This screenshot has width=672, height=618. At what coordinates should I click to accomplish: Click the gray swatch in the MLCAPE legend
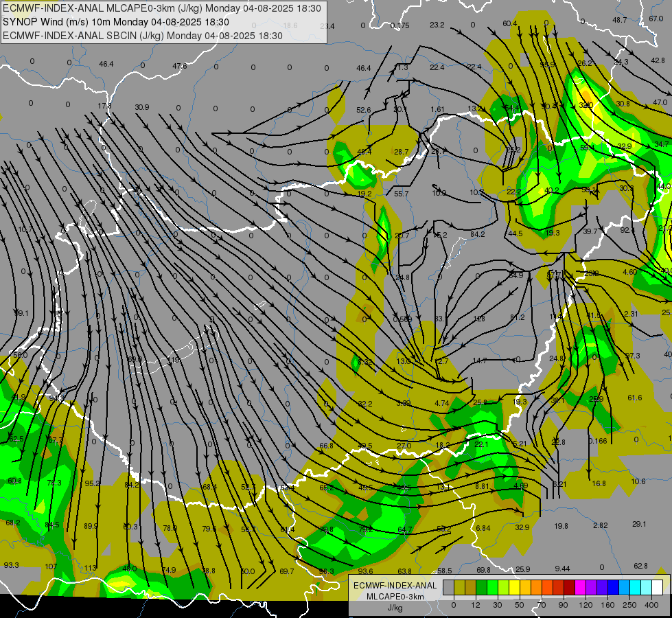449,588
